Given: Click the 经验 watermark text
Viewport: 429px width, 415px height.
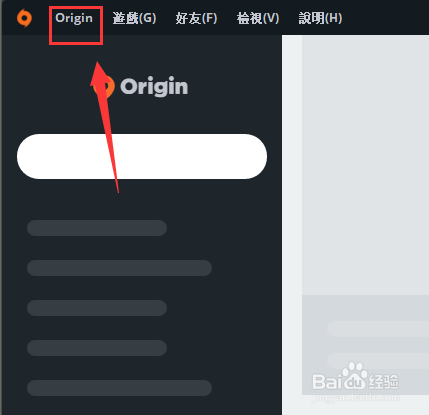Looking at the screenshot, I should tap(383, 381).
